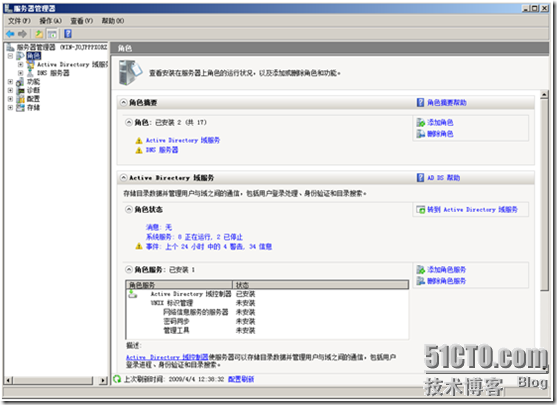Click the 事件: 上个 24 小时 link
The width and height of the screenshot is (557, 405).
[x=209, y=247]
